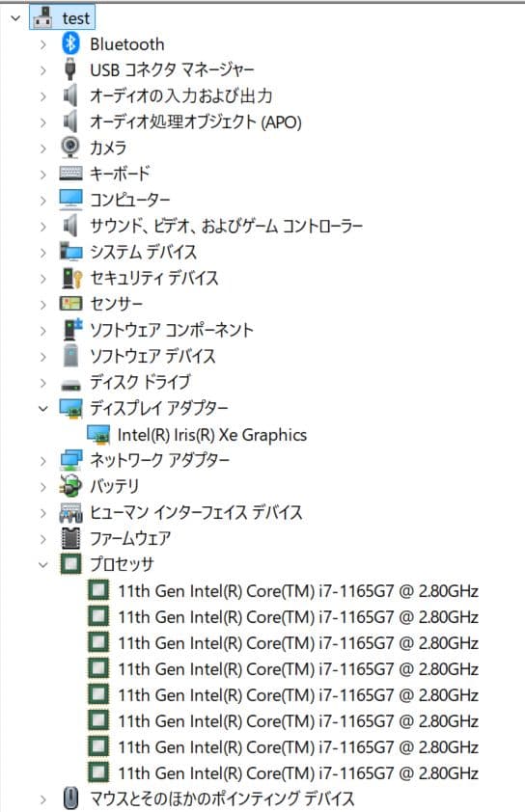Click the first processor entry's chip icon
This screenshot has height=812, width=525.
(x=98, y=590)
